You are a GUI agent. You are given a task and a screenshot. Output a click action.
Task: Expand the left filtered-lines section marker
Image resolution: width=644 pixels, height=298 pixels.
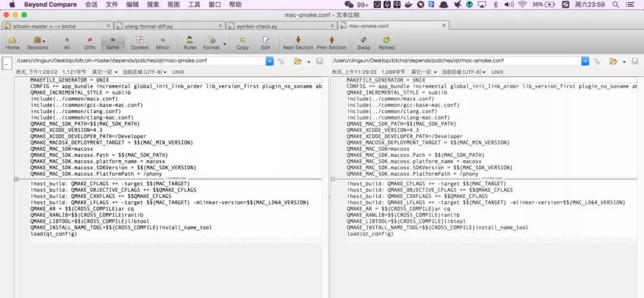click(x=16, y=179)
